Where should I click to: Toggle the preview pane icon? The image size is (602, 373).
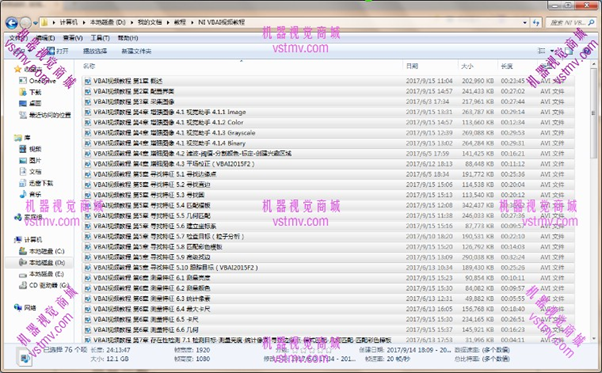[568, 51]
